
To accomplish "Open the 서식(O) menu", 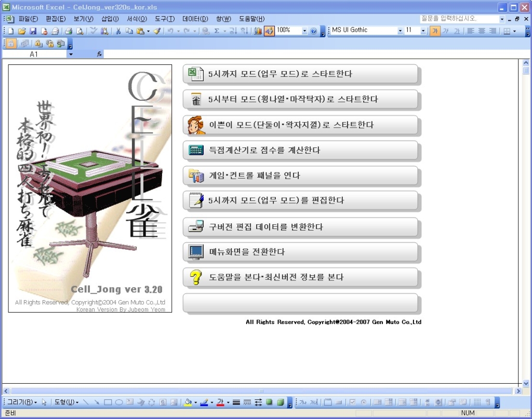I will point(137,19).
